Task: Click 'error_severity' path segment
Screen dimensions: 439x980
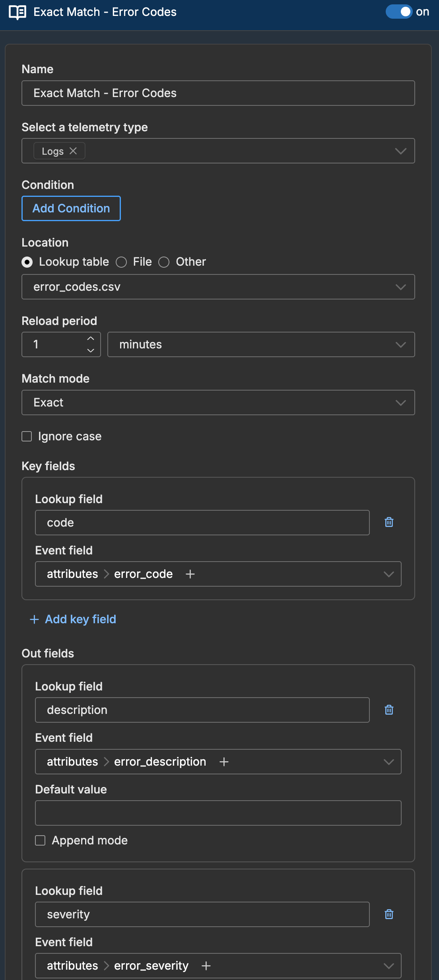Action: click(x=151, y=966)
